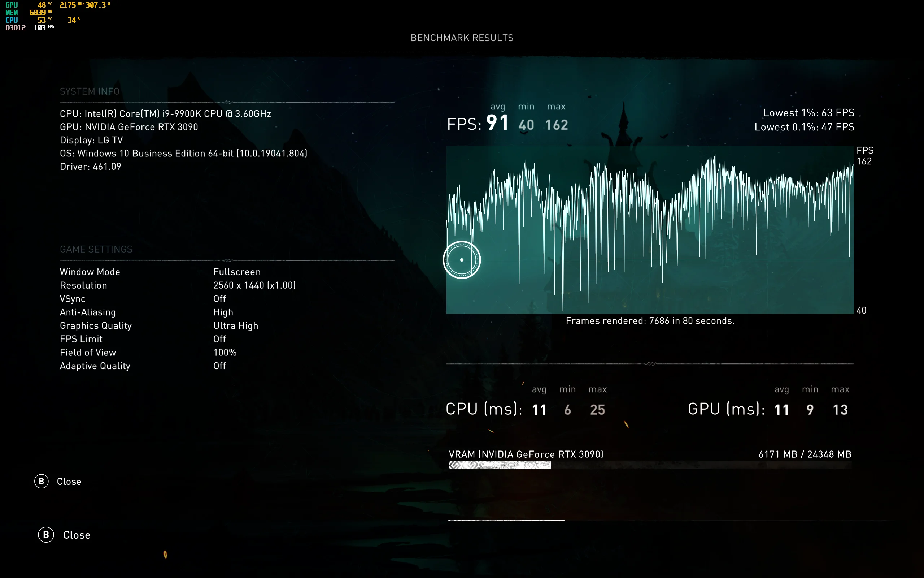Click the minimum FPS value 40 beside average
This screenshot has width=924, height=578.
[526, 125]
